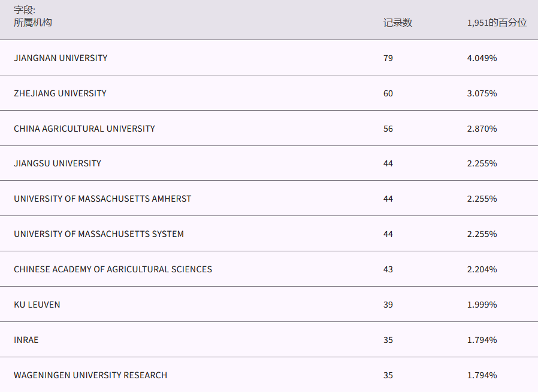Select the 2.204% percentage cell
This screenshot has height=392, width=538.
482,269
